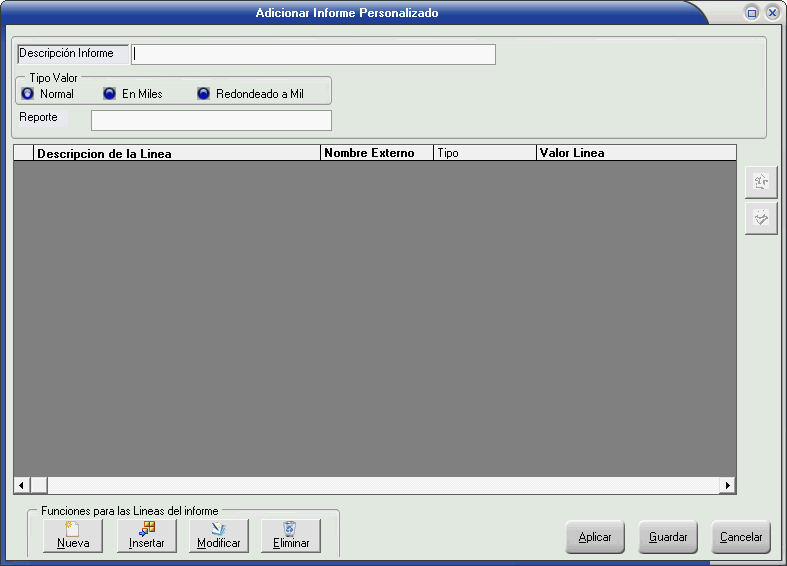
Task: Click the move line up arrow button
Action: coord(761,182)
